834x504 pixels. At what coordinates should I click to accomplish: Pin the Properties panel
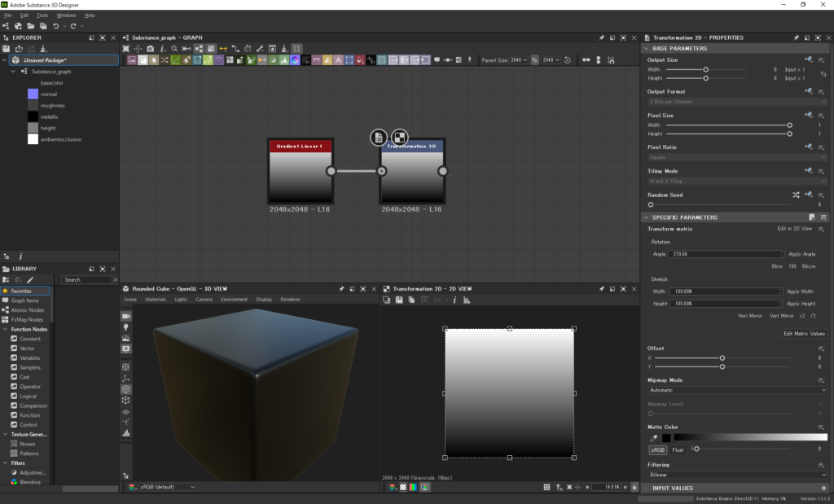click(x=797, y=37)
